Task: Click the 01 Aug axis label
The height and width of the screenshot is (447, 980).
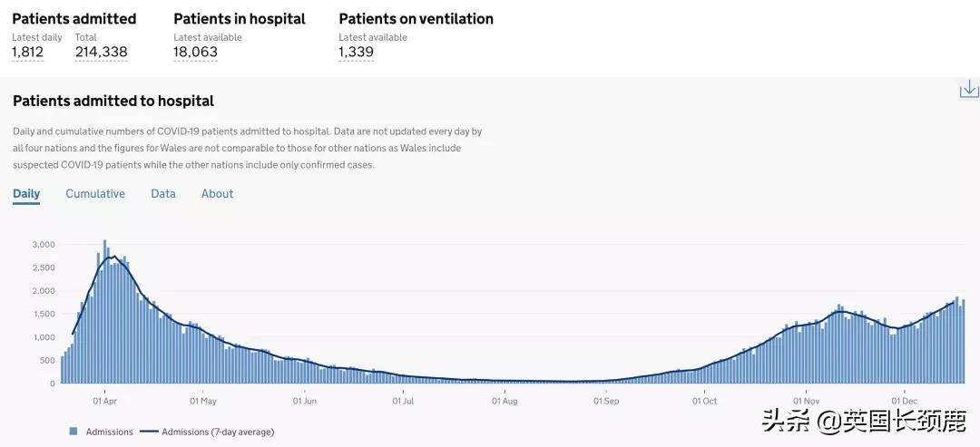Action: (505, 400)
